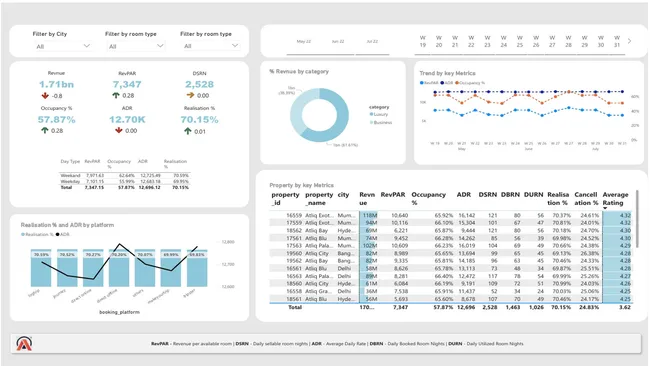
Task: Sort table by the property_name column header
Action: point(319,199)
